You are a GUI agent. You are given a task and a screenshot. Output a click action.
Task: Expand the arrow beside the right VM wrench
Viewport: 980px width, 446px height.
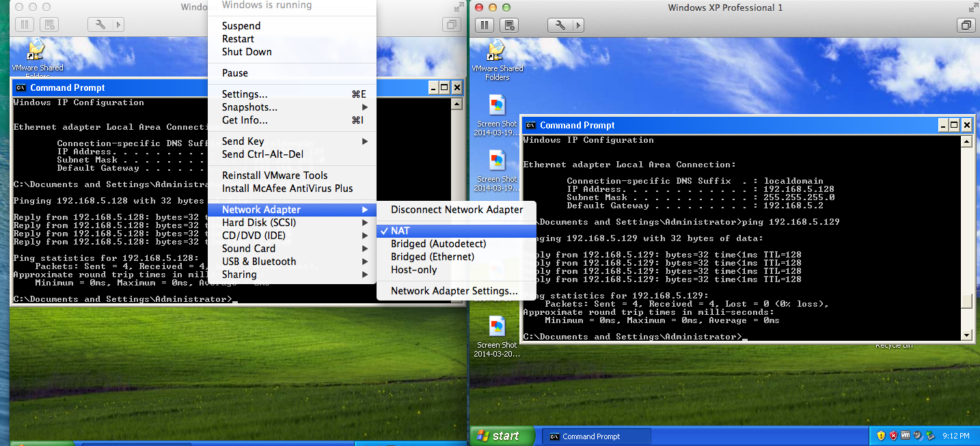[x=578, y=25]
